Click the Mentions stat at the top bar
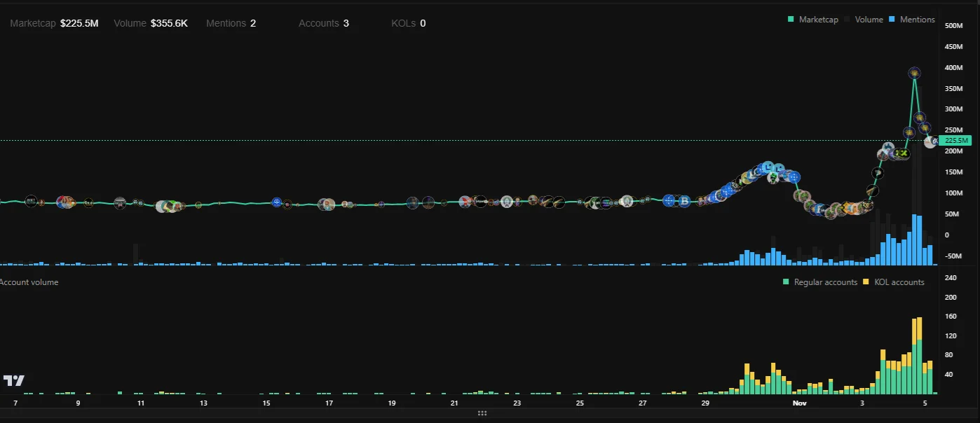 pyautogui.click(x=231, y=23)
